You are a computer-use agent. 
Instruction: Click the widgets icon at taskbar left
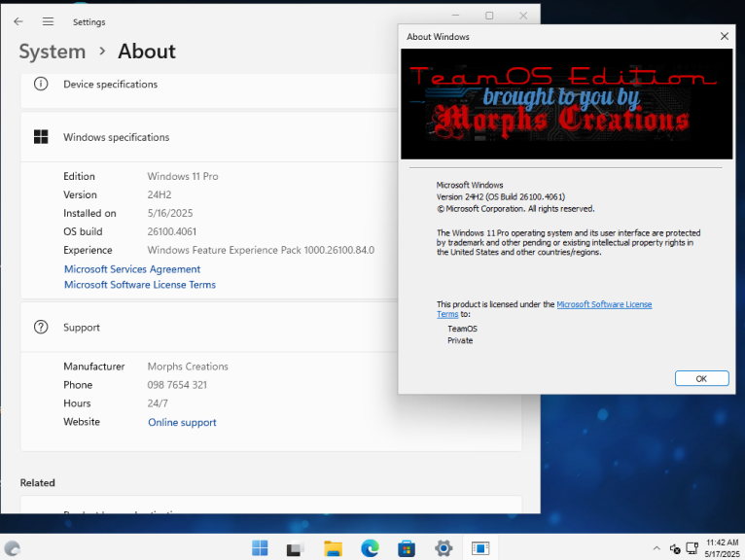tap(13, 548)
